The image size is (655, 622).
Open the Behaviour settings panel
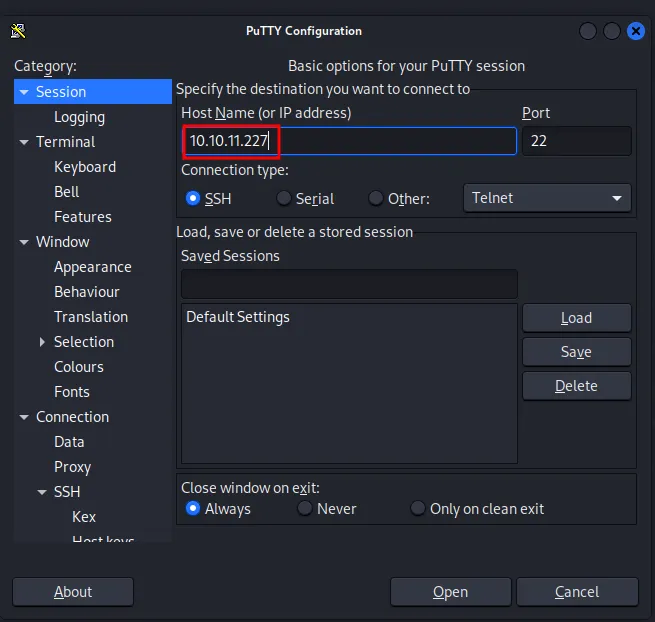87,292
